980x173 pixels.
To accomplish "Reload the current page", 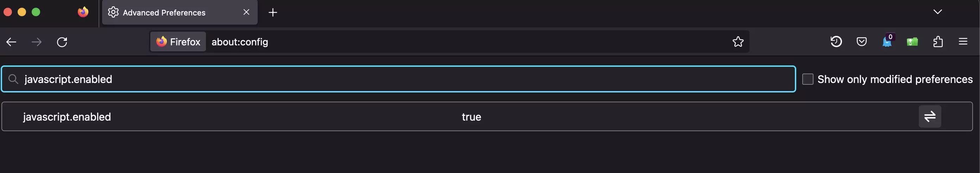I will click(x=62, y=42).
